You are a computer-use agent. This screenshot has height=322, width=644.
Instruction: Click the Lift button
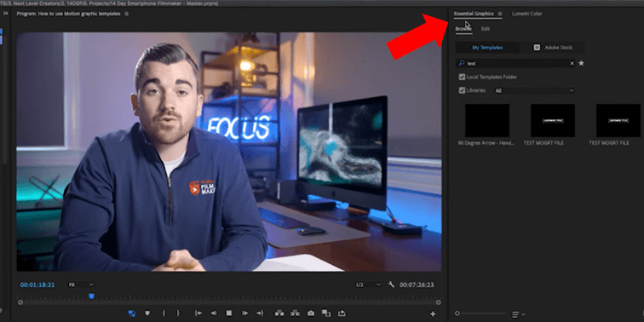(279, 313)
